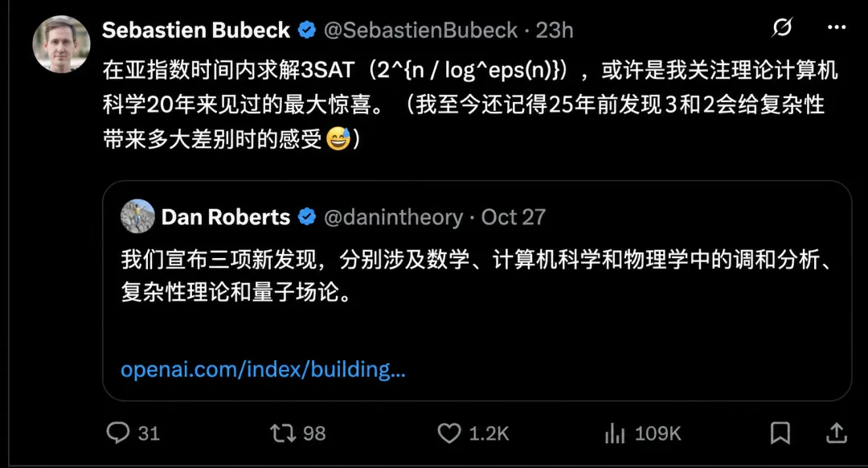Click the verified badge beside Dan Roberts
Screen dimensions: 868x468
coord(307,217)
